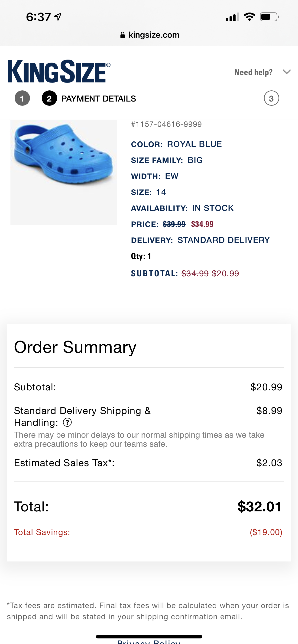Screen dimensions: 298x644
Task: Tap the PAYMENT DETAILS step label
Action: [99, 99]
